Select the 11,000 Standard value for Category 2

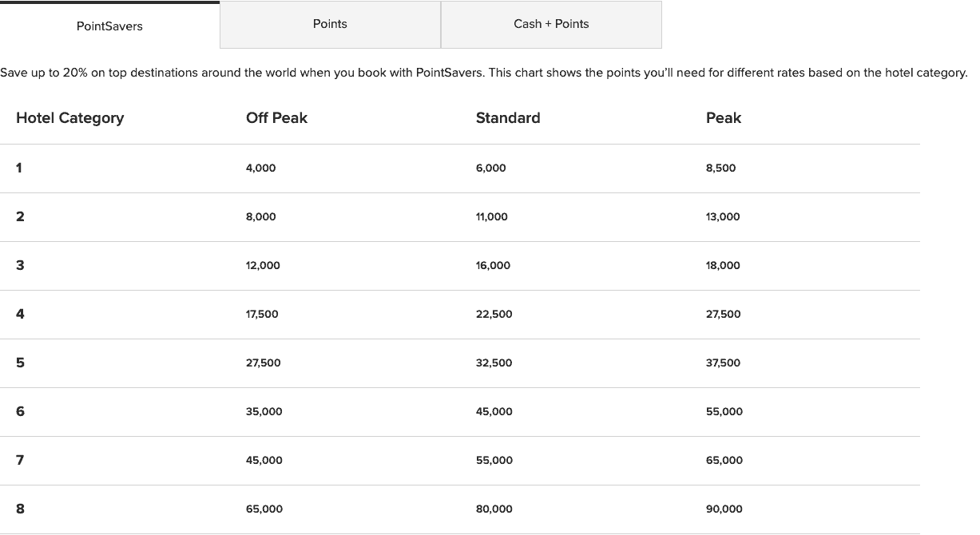(x=490, y=216)
